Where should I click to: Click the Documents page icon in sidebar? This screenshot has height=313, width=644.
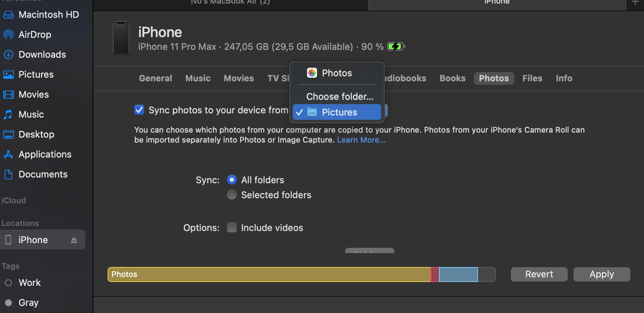click(9, 174)
